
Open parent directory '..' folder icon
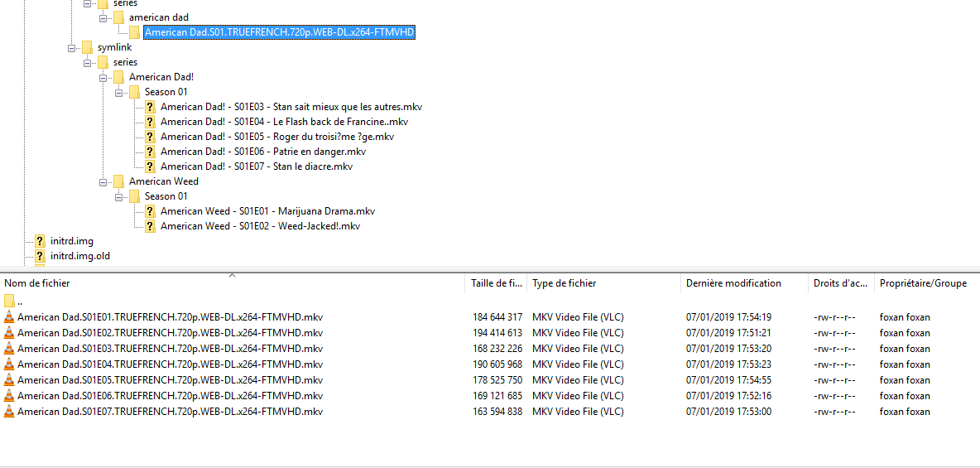click(9, 301)
